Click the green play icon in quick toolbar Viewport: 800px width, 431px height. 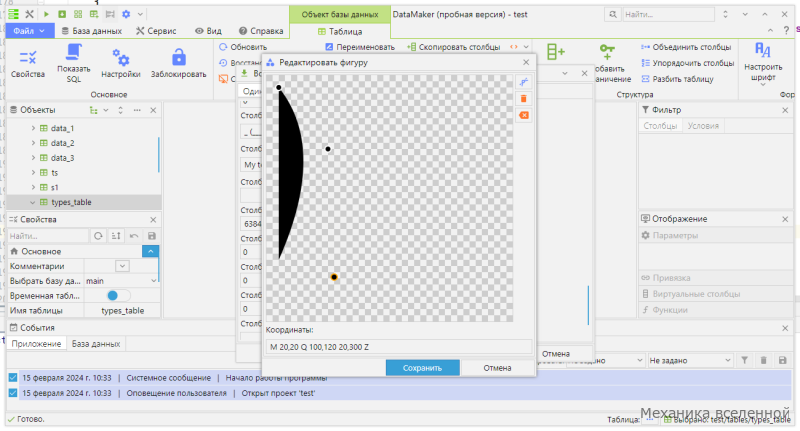point(46,14)
